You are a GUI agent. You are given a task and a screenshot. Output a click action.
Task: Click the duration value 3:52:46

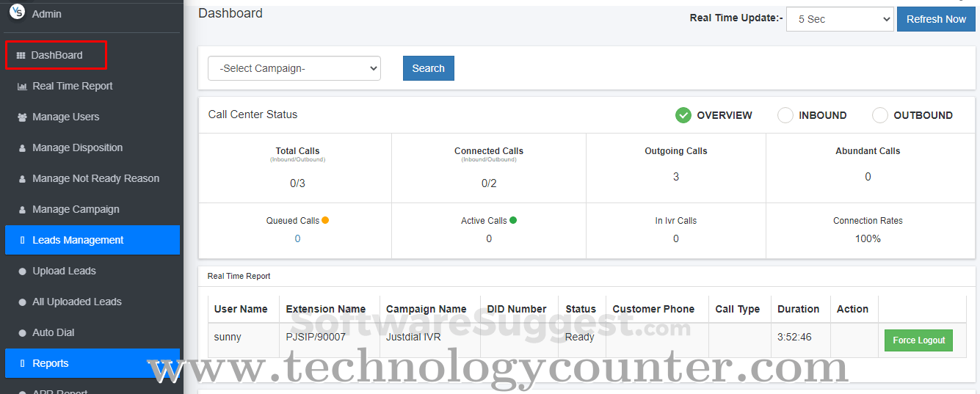click(794, 337)
